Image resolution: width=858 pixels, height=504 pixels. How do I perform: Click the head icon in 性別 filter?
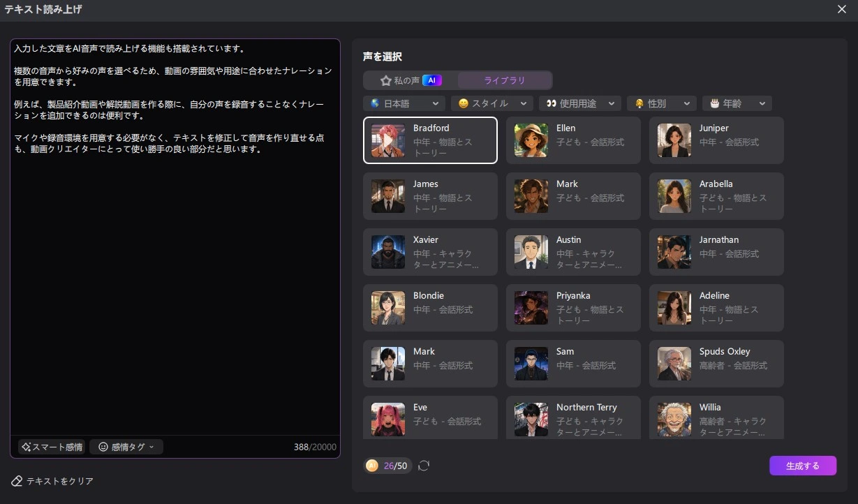(x=639, y=103)
